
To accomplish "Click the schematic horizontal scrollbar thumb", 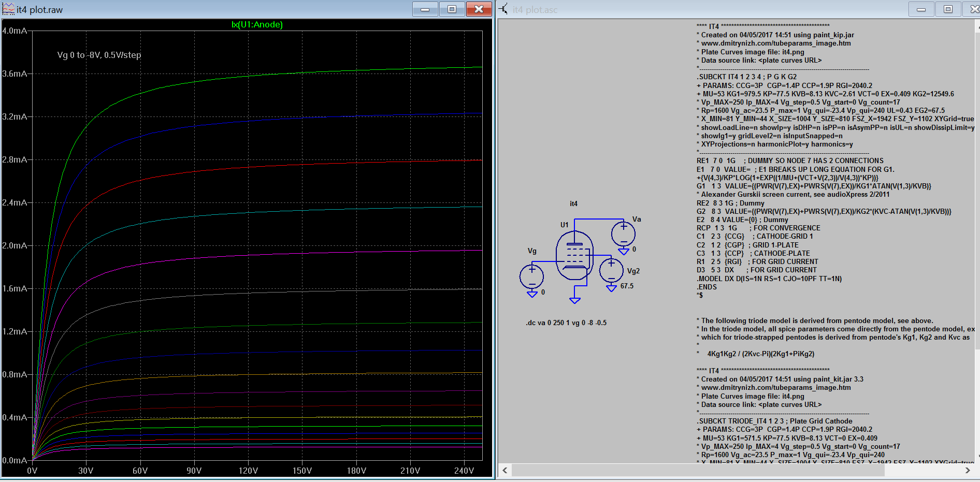I will coord(698,470).
